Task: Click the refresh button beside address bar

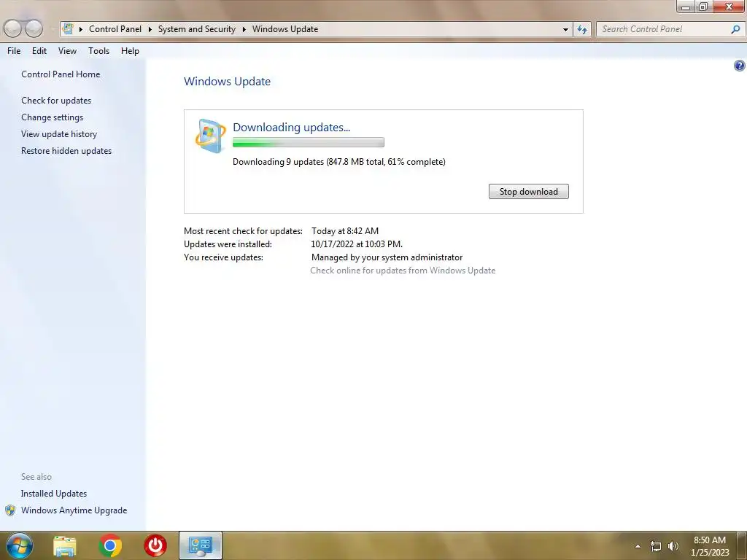Action: (582, 29)
